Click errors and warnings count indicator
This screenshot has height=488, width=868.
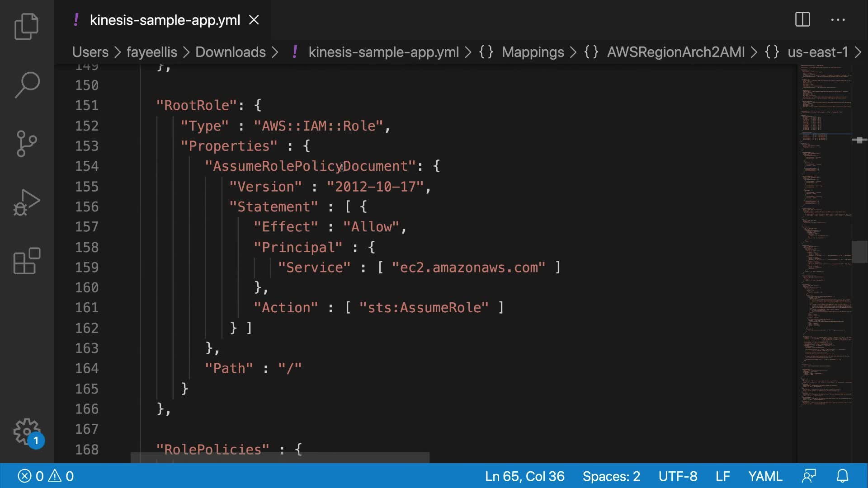click(x=46, y=476)
